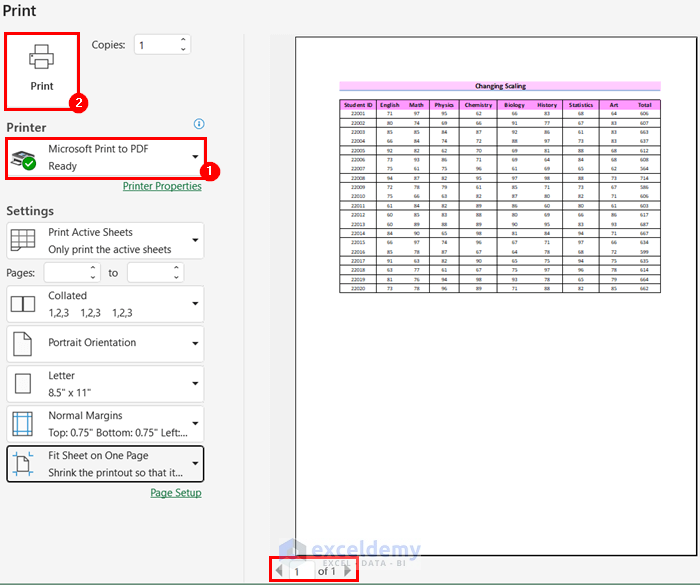Open the Normal Margins dropdown
Viewport: 700px width, 585px height.
(105, 424)
